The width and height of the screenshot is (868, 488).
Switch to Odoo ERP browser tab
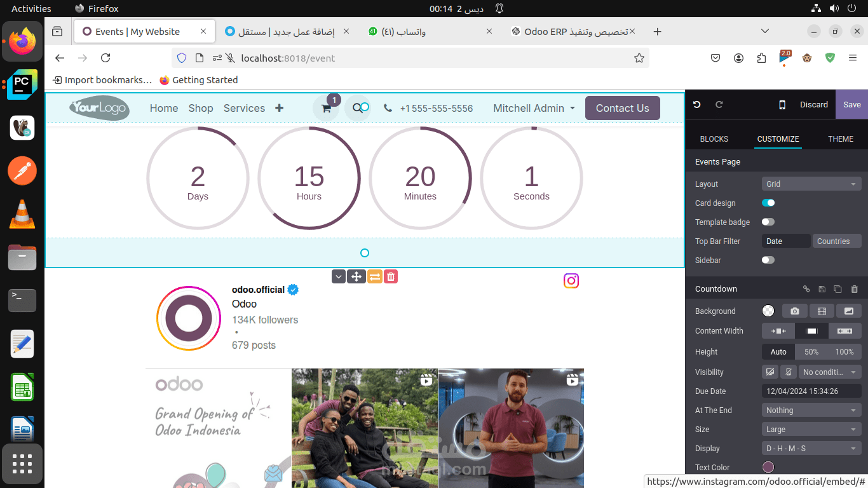pos(574,31)
